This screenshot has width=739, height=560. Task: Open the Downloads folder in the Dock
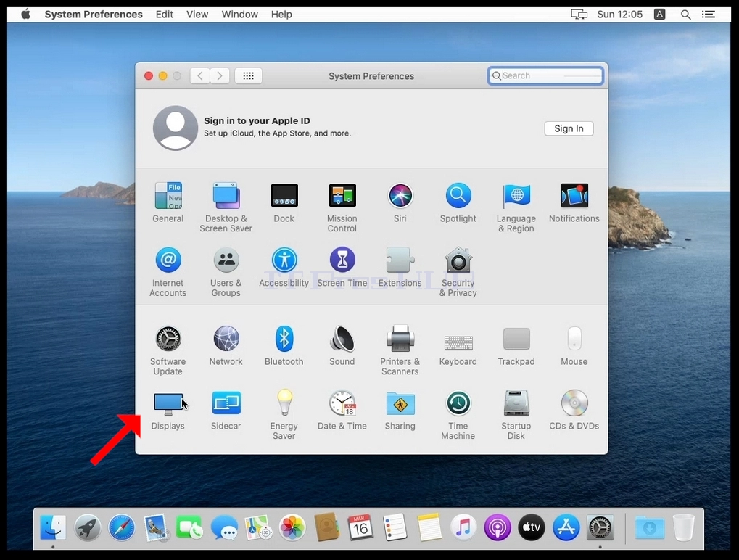pos(650,527)
